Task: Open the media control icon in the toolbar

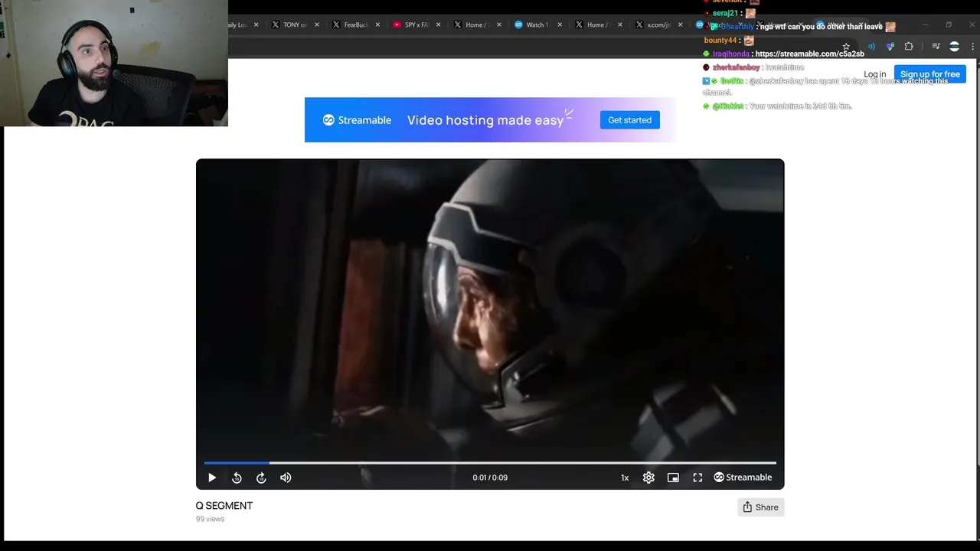Action: click(x=936, y=47)
